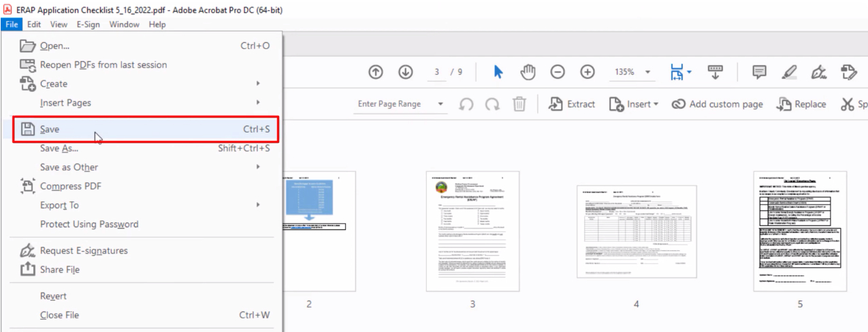Open the Edit menu
868x332 pixels.
34,24
